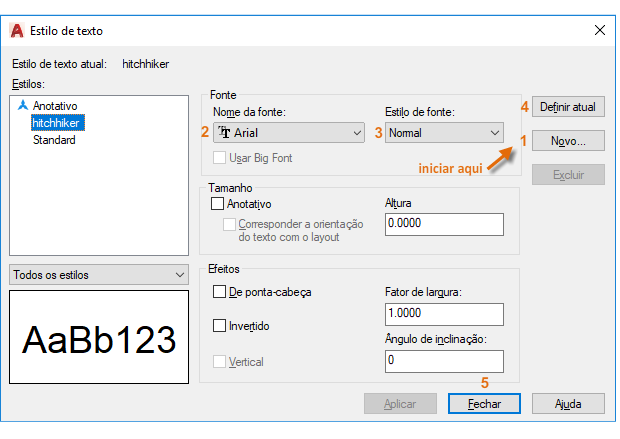Open the Todos os estilos filter dropdown

[x=99, y=274]
